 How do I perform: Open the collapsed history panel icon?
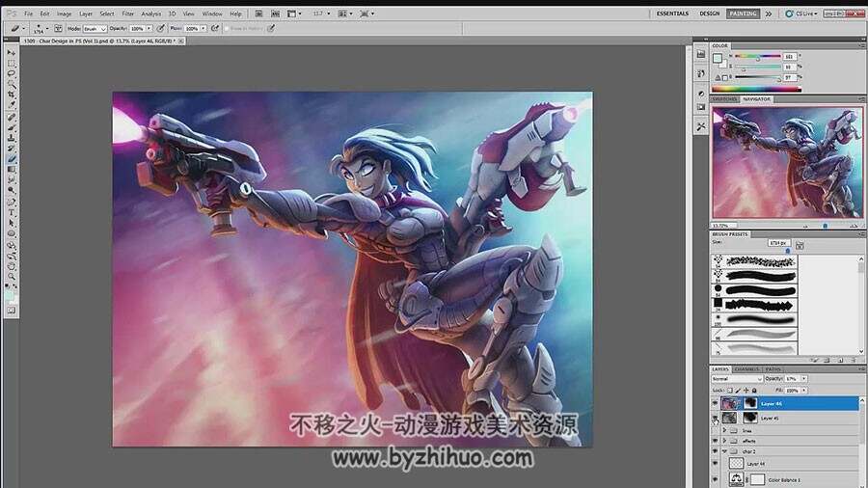[701, 73]
